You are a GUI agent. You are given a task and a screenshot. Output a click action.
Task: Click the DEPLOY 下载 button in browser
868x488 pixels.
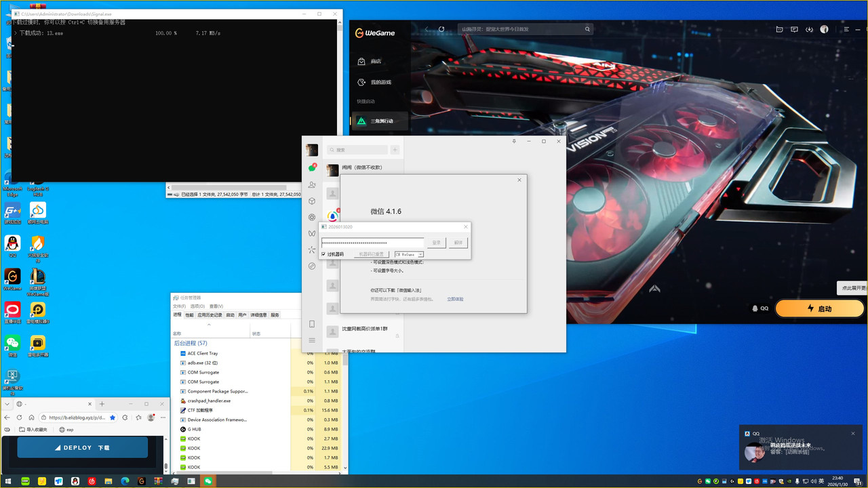[82, 447]
